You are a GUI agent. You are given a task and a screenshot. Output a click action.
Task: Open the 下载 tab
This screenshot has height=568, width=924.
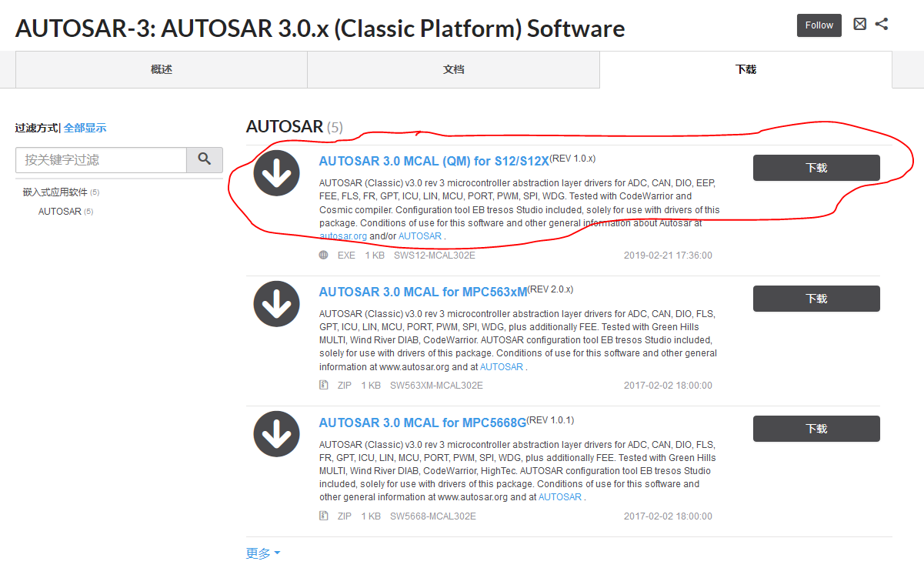[746, 69]
